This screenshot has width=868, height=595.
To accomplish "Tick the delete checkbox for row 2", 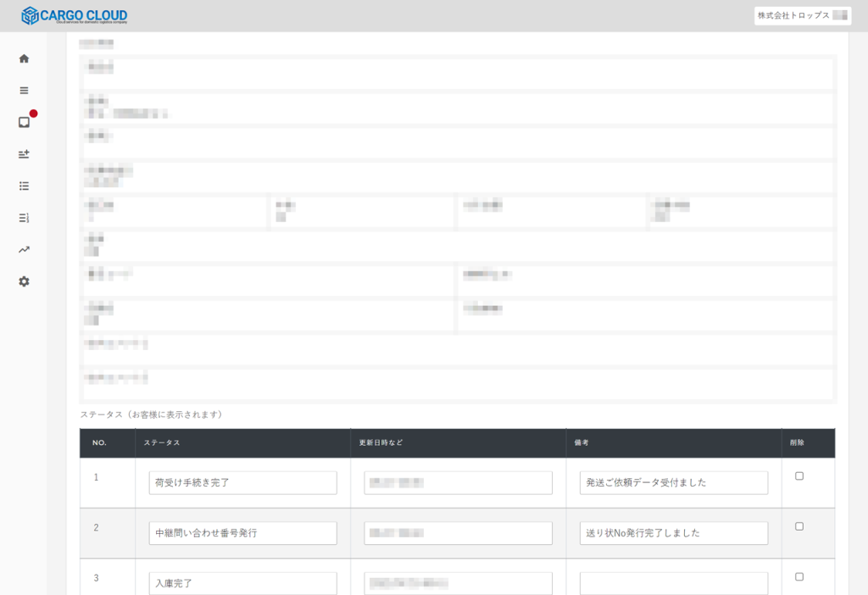I will 799,526.
